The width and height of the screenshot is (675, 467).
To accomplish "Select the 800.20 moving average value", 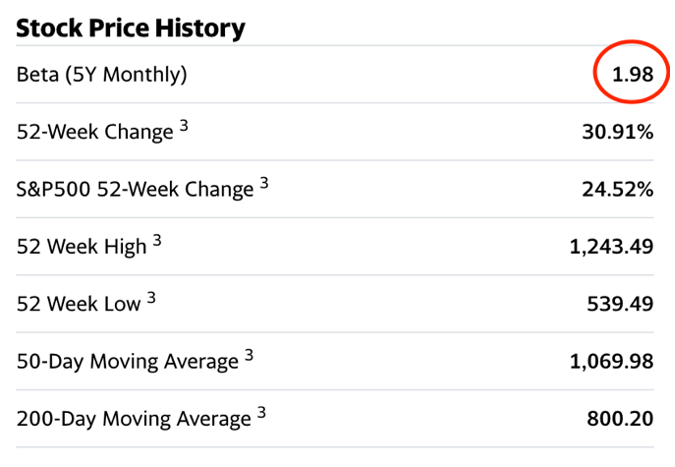I will pos(620,418).
